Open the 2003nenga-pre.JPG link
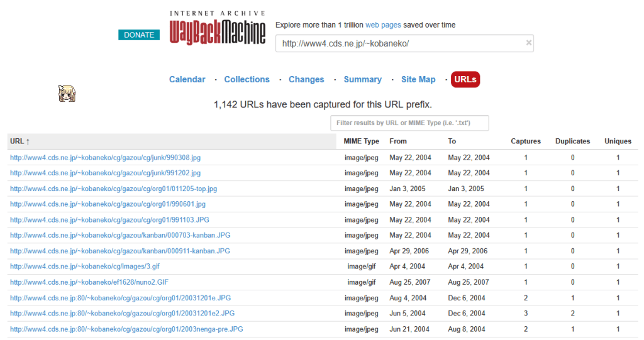This screenshot has height=340, width=644. pyautogui.click(x=126, y=329)
